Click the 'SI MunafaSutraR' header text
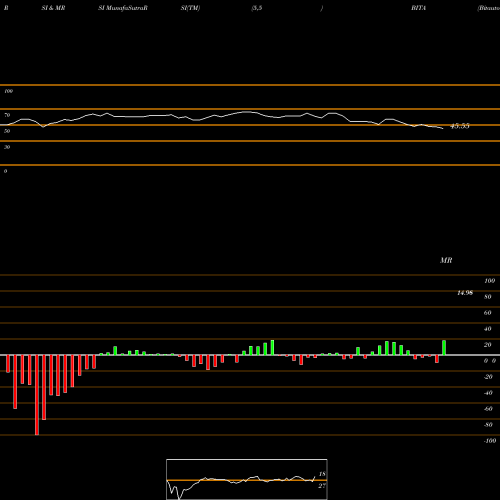This screenshot has height=500, width=500. tap(123, 8)
